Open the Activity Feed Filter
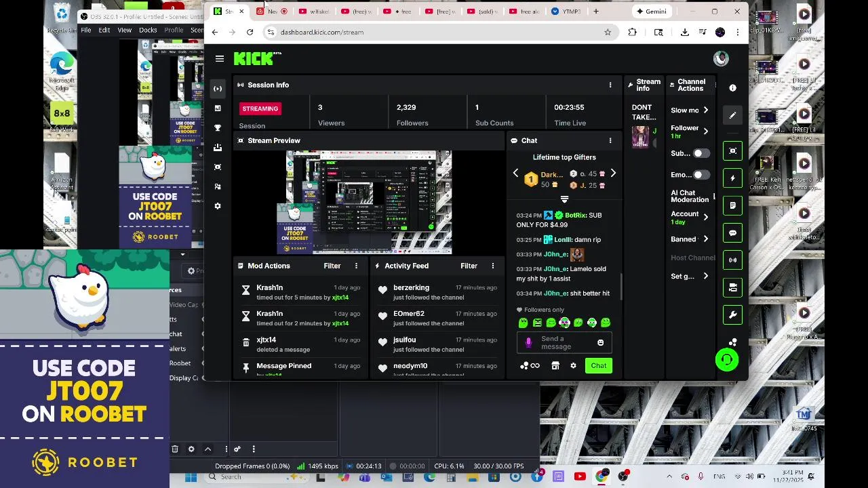 (469, 266)
